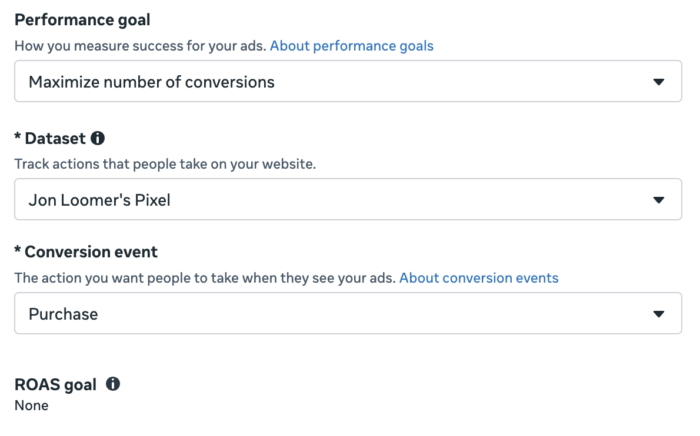Open the Maximize number of conversions dropdown
Viewport: 700px width, 436px height.
348,81
